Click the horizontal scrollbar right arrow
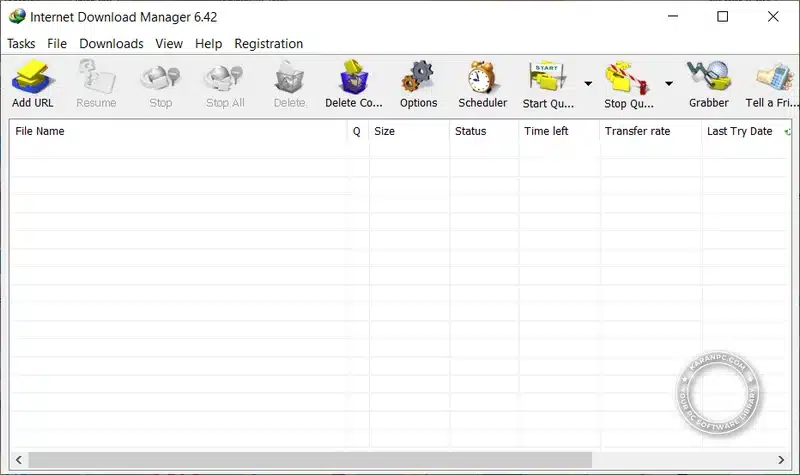Viewport: 800px width, 475px height. 781,460
